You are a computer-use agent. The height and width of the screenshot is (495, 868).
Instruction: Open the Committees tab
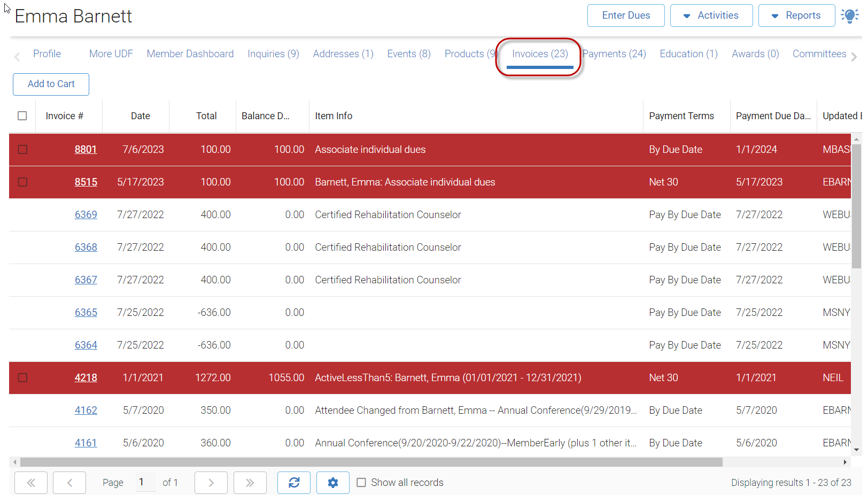coord(819,54)
